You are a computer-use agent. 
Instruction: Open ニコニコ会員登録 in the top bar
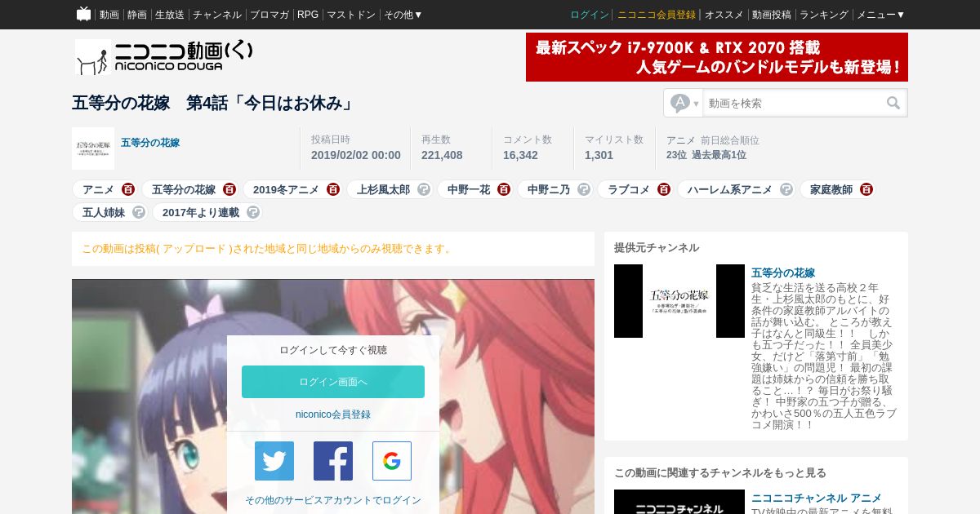(657, 15)
